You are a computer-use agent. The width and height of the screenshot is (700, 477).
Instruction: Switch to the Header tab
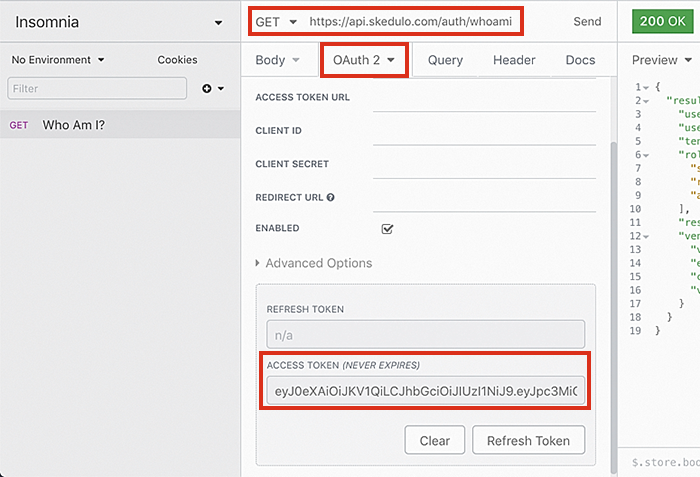click(514, 60)
